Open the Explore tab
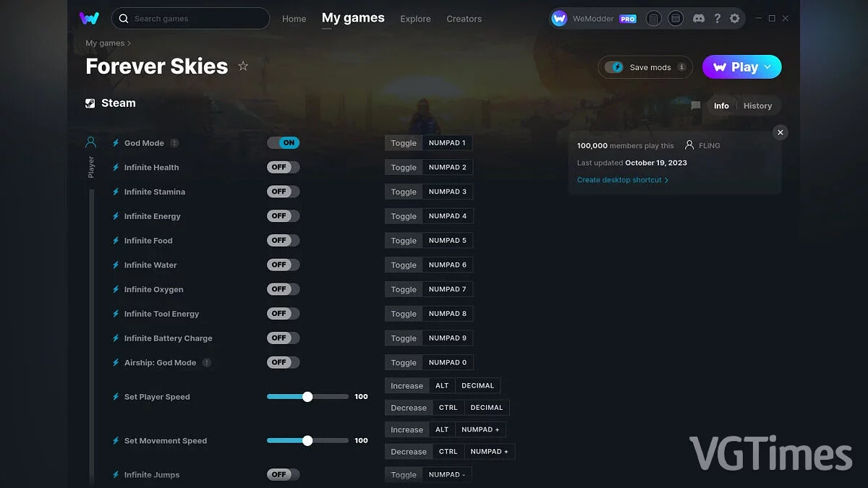 [415, 19]
